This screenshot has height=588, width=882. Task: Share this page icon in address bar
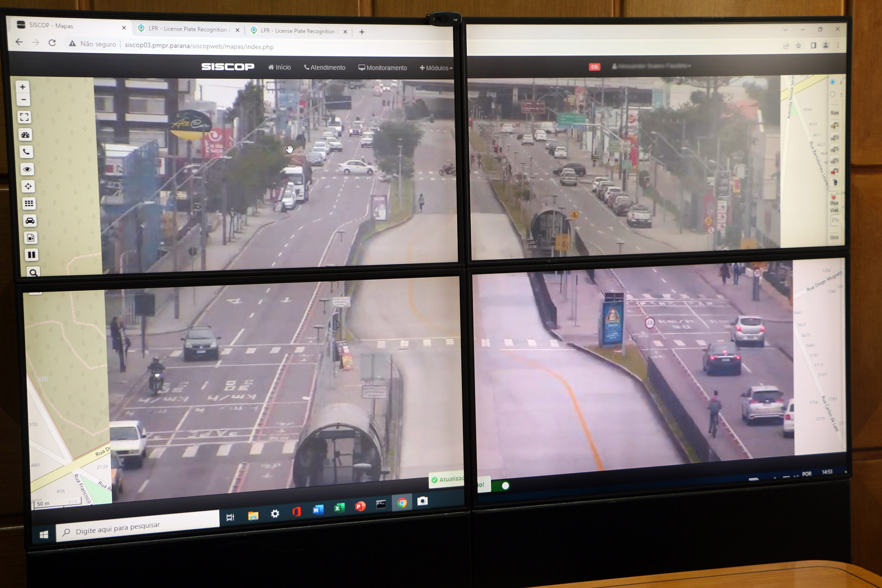coord(786,46)
